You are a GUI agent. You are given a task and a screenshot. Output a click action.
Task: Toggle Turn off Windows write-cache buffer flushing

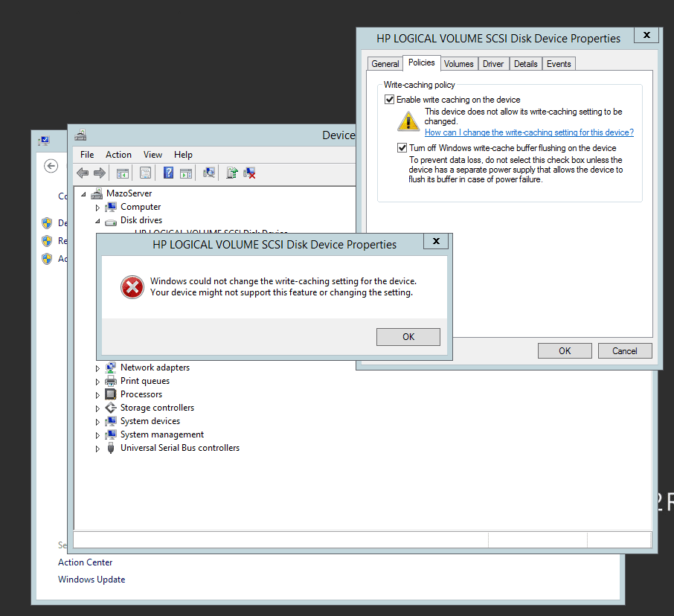[402, 148]
